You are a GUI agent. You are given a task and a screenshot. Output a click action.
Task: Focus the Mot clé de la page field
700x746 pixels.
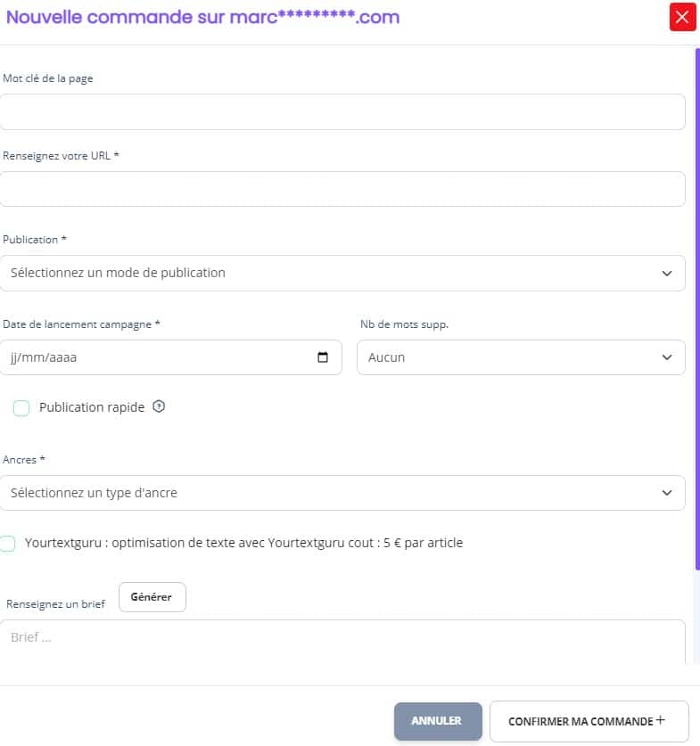(342, 111)
